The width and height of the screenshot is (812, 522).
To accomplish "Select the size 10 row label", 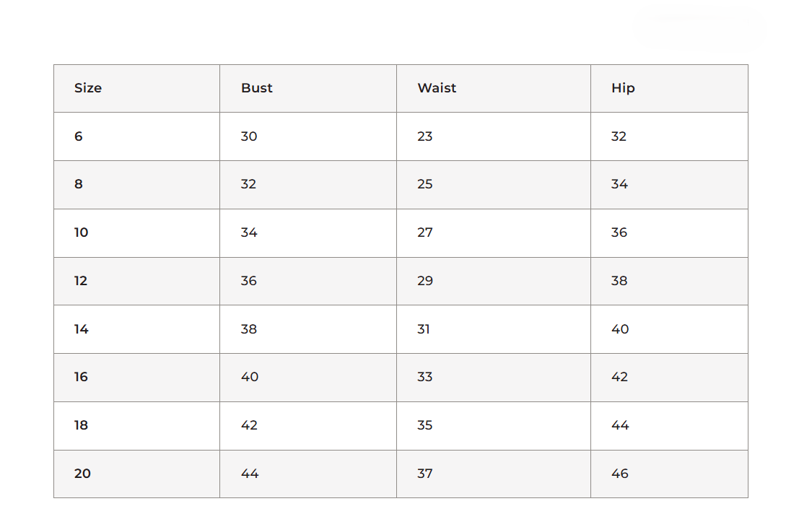I will point(81,232).
